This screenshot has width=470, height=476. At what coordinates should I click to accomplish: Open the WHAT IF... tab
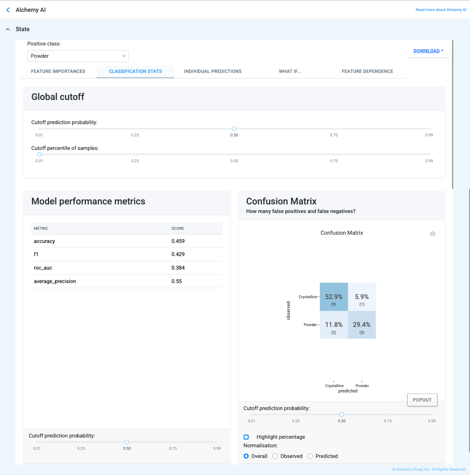coord(290,71)
